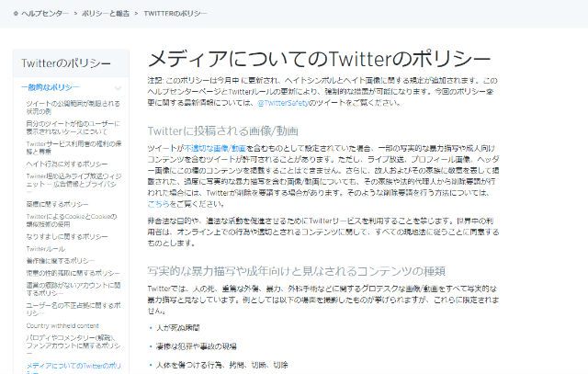The width and height of the screenshot is (588, 374).
Task: Open Twitterルール in the sidebar
Action: [46, 249]
